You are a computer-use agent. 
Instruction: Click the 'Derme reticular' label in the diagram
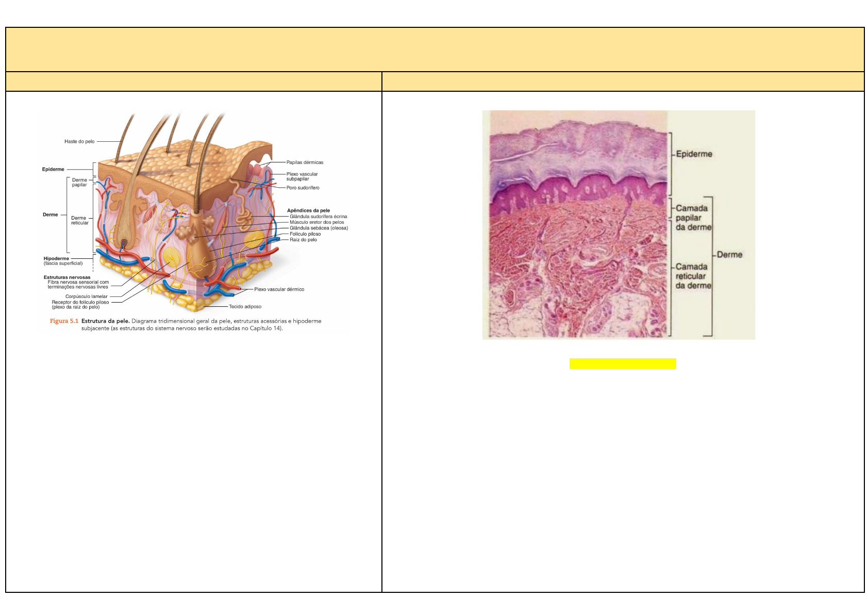click(x=79, y=221)
